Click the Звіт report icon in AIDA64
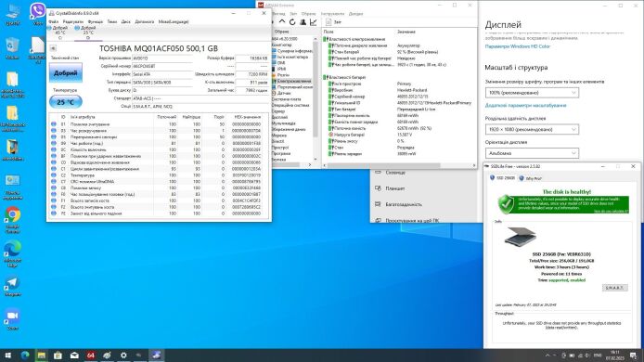This screenshot has height=362, width=644. (x=333, y=22)
